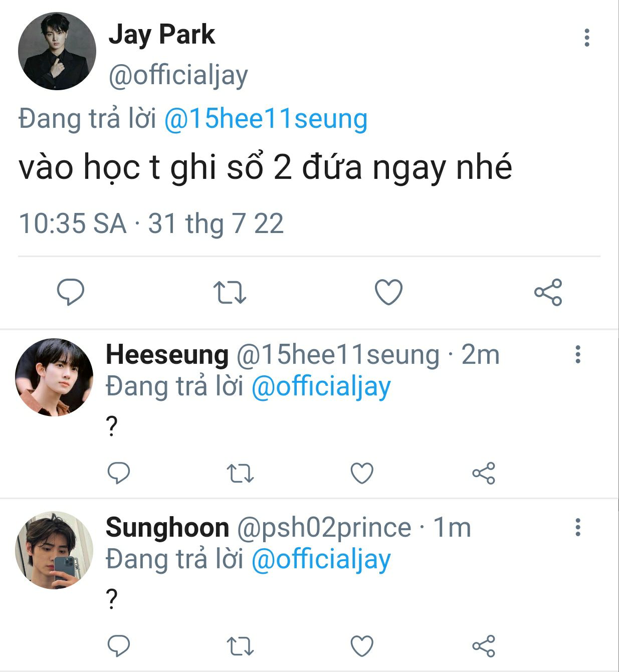Open more options for Jay Park's tweet
The image size is (619, 672).
(587, 38)
